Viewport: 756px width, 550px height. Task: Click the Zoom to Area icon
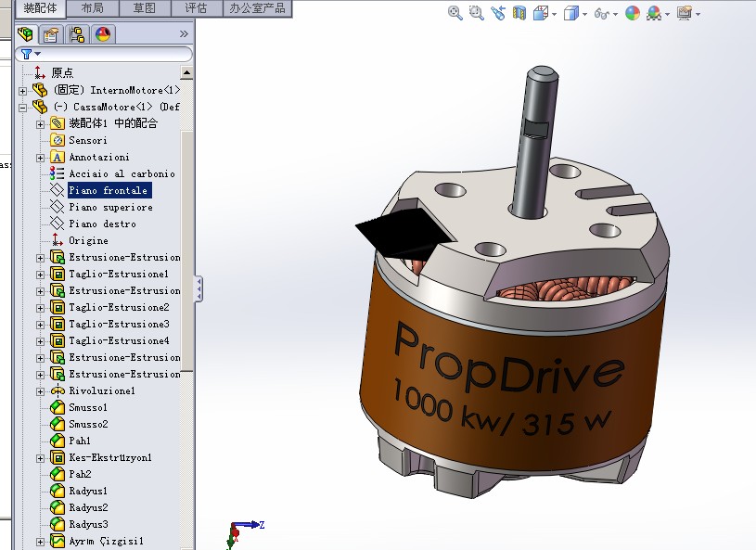(477, 13)
